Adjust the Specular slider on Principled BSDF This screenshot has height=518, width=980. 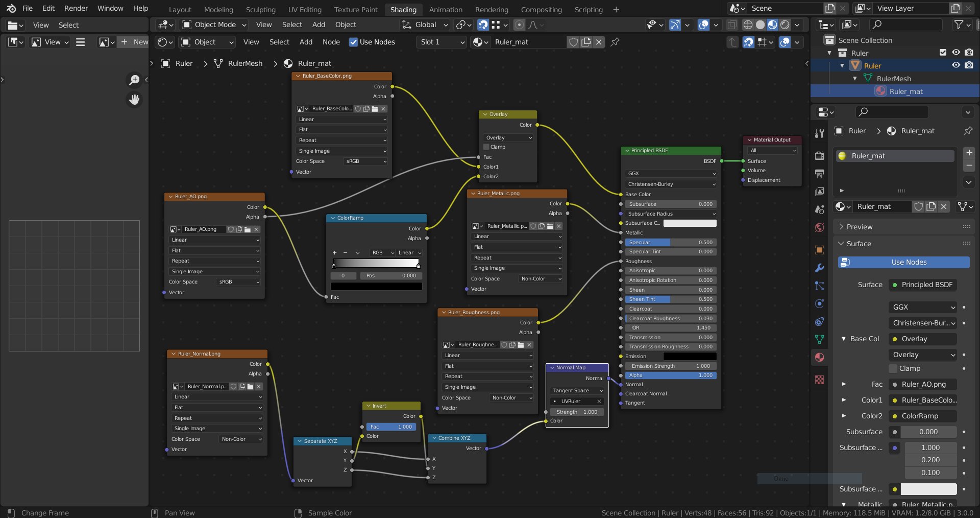click(x=671, y=242)
